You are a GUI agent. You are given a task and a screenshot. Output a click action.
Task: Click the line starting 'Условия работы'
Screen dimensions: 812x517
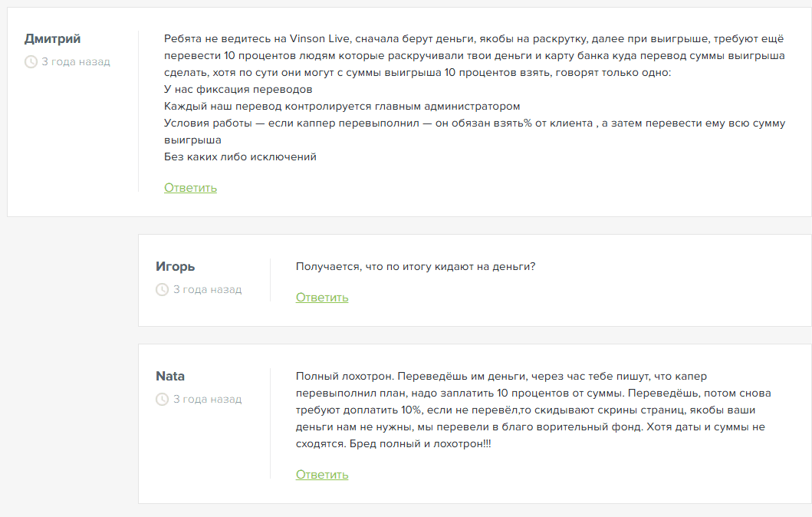(475, 132)
